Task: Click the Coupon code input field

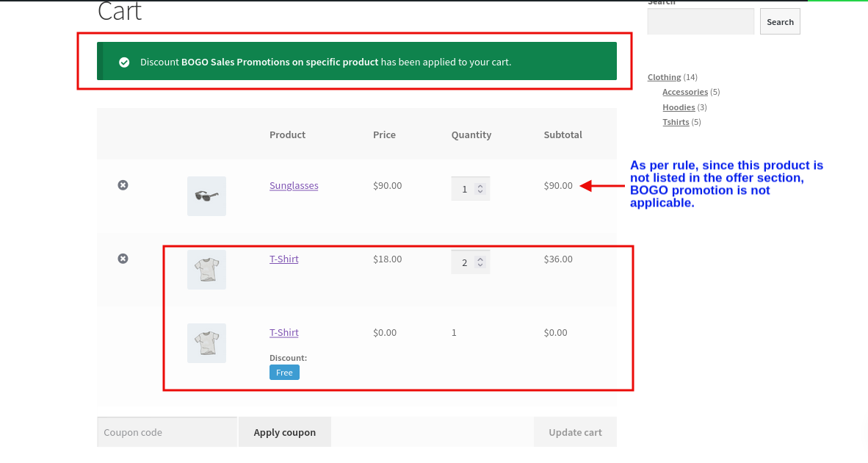Action: [167, 431]
